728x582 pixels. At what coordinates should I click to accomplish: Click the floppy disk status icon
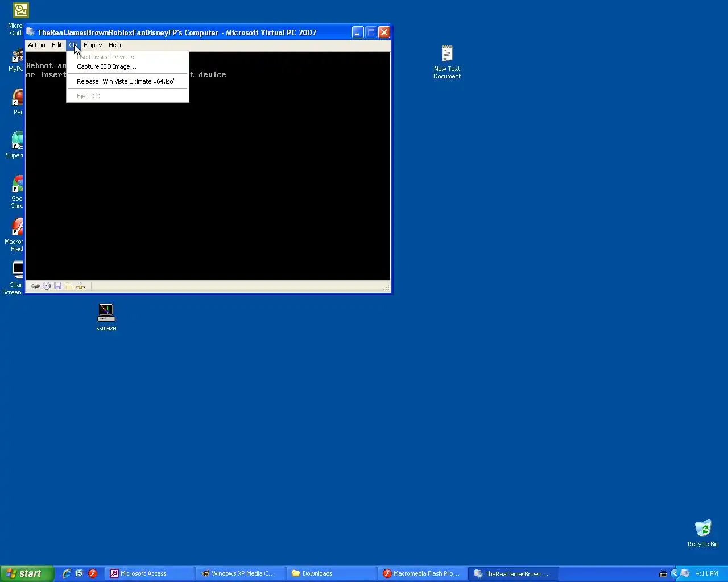[x=57, y=286]
